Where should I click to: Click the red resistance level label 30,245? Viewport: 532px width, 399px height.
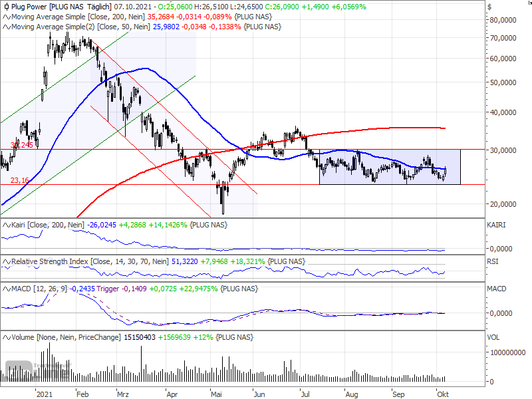(x=22, y=145)
